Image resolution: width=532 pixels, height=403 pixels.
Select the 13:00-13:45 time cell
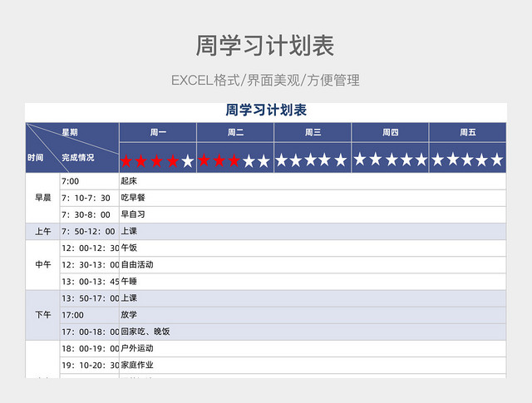click(90, 282)
